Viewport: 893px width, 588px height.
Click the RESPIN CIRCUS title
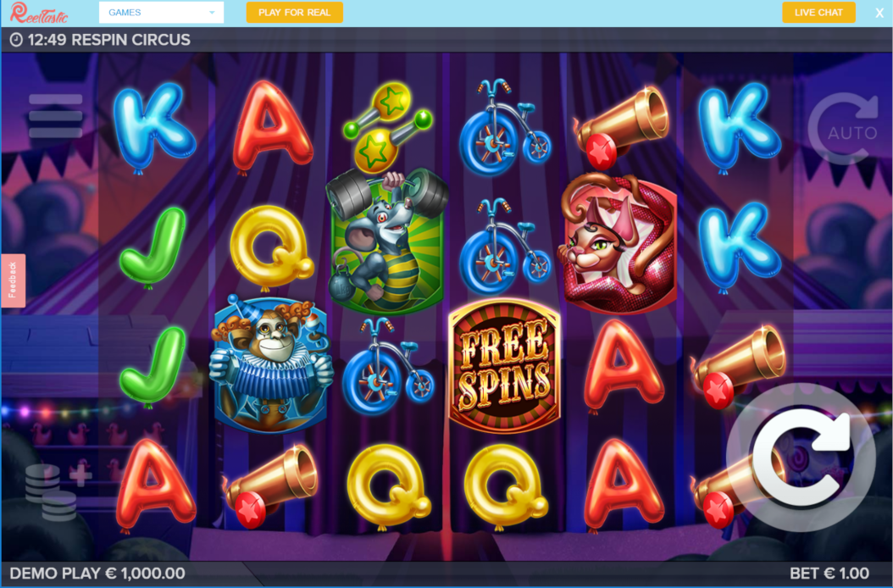[131, 40]
